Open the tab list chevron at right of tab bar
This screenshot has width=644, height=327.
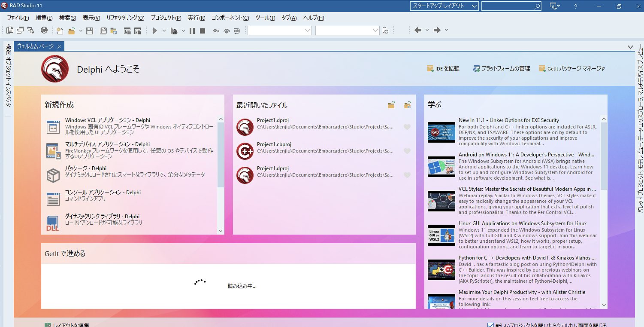[630, 47]
